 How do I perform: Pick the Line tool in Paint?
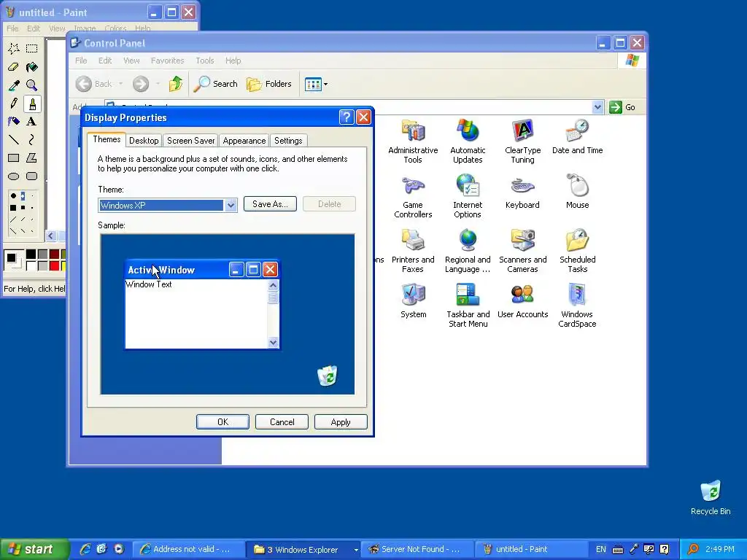point(14,139)
